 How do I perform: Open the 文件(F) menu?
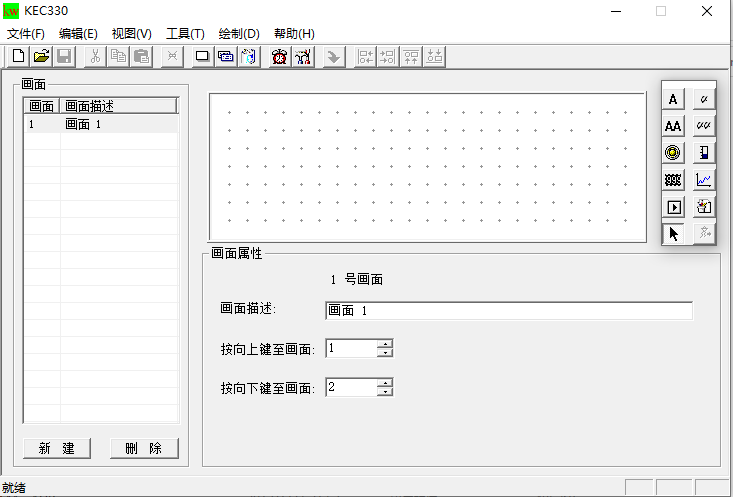[26, 34]
